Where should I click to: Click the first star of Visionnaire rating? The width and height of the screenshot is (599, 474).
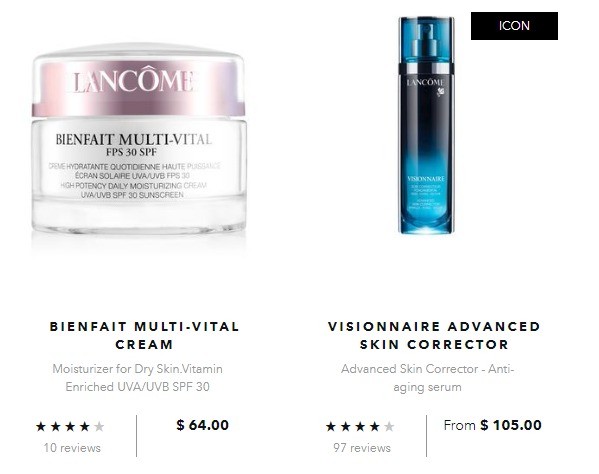[x=331, y=426]
